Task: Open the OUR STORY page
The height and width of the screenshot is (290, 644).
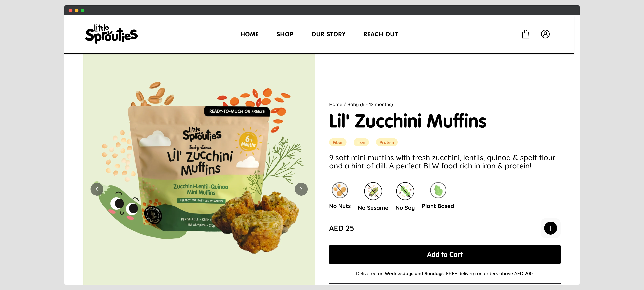Action: pos(328,34)
